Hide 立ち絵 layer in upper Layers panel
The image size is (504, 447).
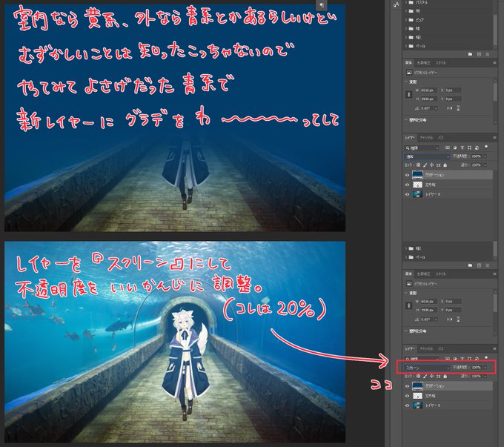tap(407, 185)
